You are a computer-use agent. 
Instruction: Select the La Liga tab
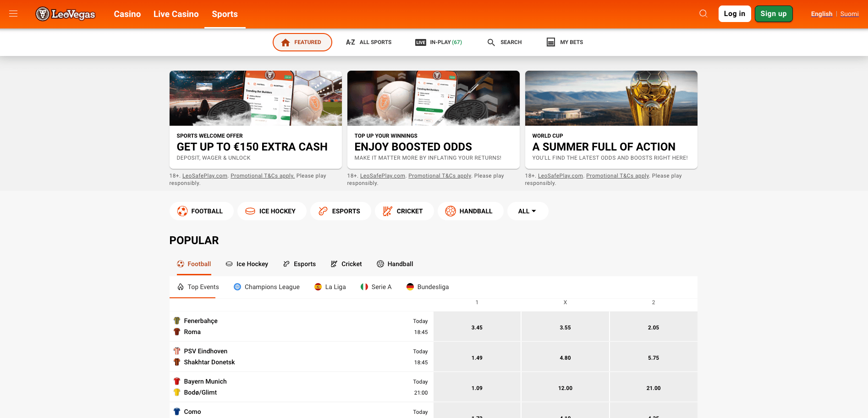(x=330, y=287)
